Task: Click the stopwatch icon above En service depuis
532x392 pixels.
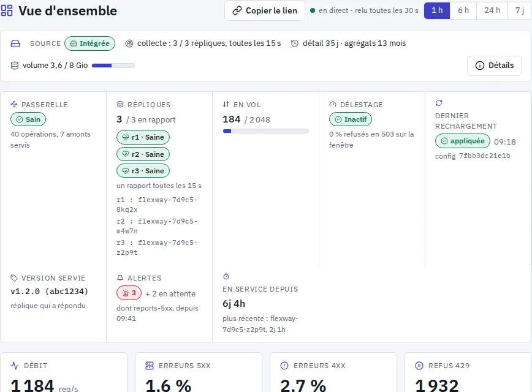Action: [x=226, y=276]
